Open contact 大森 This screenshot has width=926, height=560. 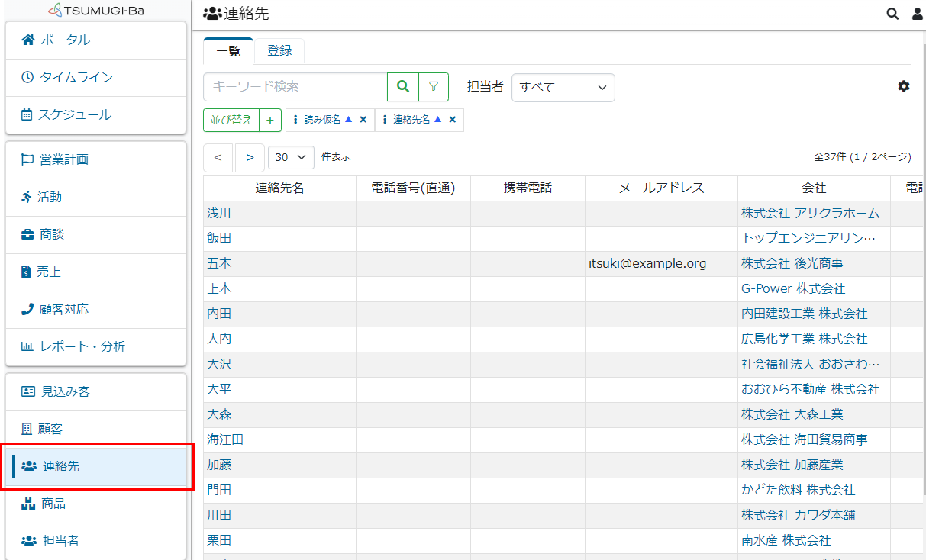click(219, 415)
